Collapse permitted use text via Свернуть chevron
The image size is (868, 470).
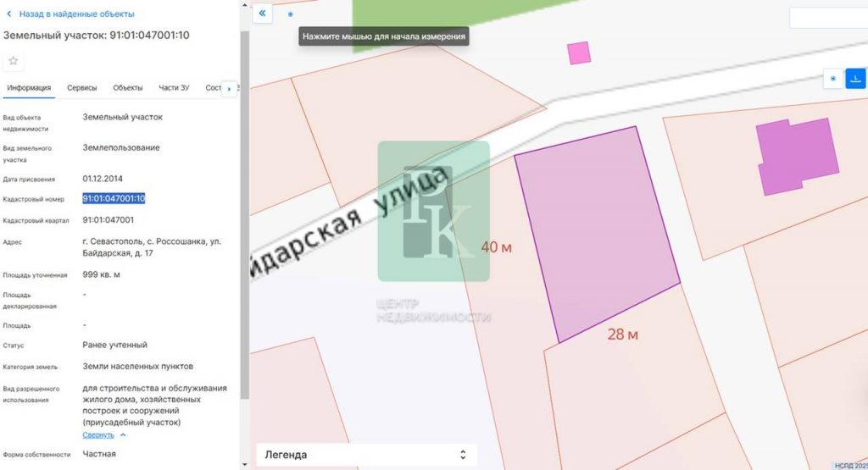pyautogui.click(x=123, y=435)
